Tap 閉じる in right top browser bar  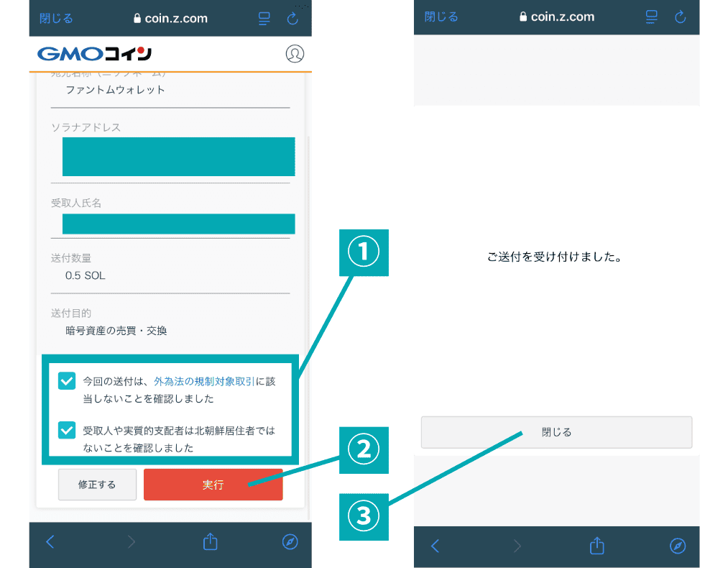[x=441, y=17]
